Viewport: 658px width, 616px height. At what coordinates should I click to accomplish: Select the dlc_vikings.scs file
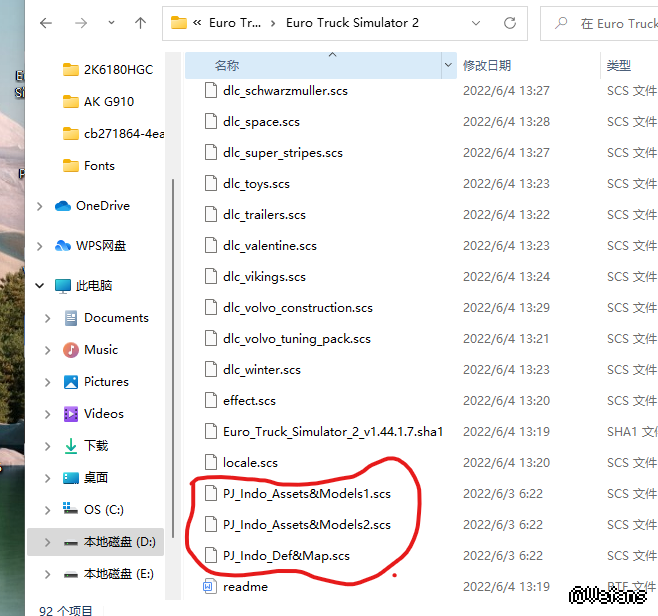coord(264,277)
